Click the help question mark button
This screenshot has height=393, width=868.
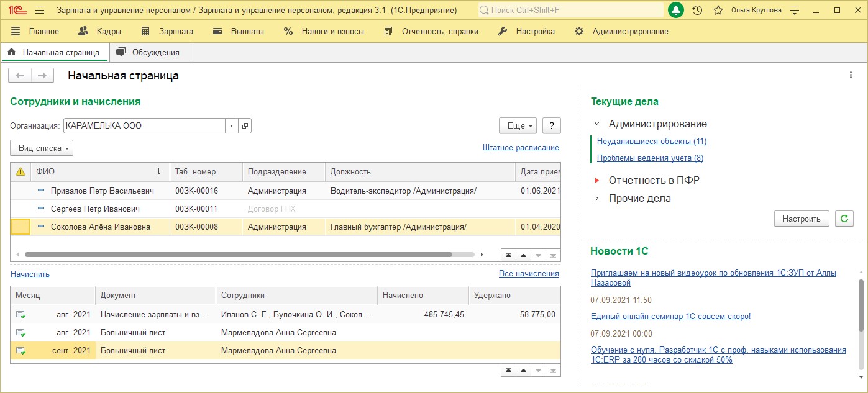click(x=552, y=125)
